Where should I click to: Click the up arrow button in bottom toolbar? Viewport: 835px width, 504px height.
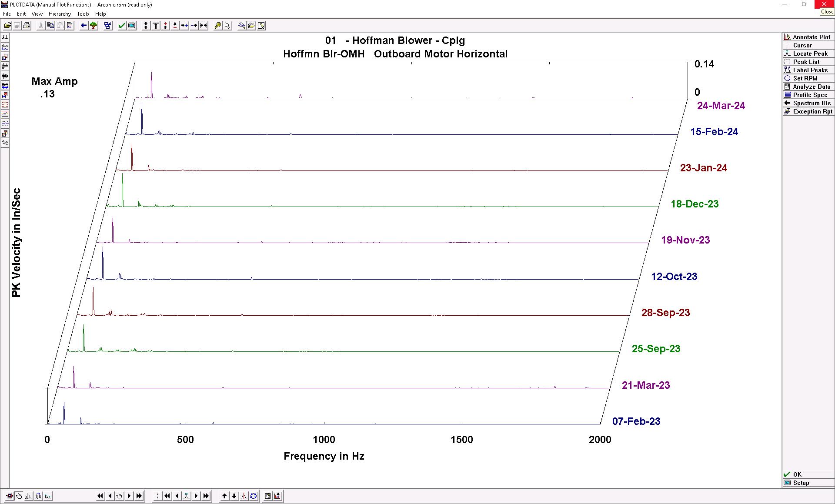pyautogui.click(x=224, y=496)
